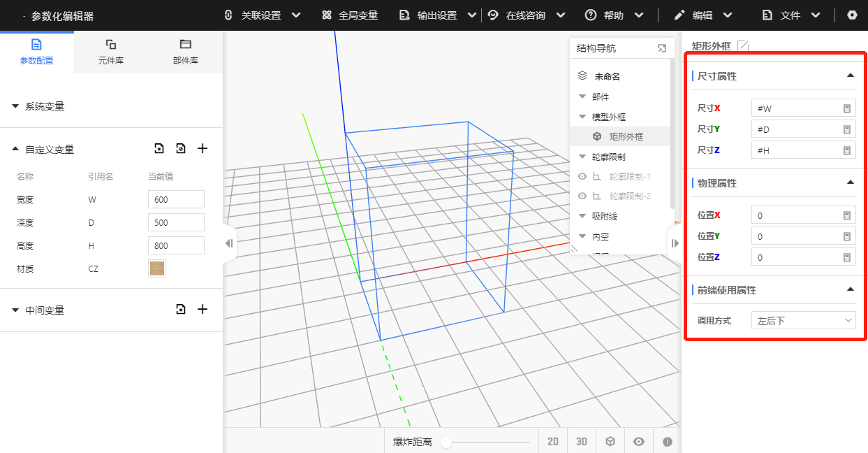Viewport: 868px width, 453px height.
Task: Open formula calculator for 尺寸Y
Action: pos(846,129)
